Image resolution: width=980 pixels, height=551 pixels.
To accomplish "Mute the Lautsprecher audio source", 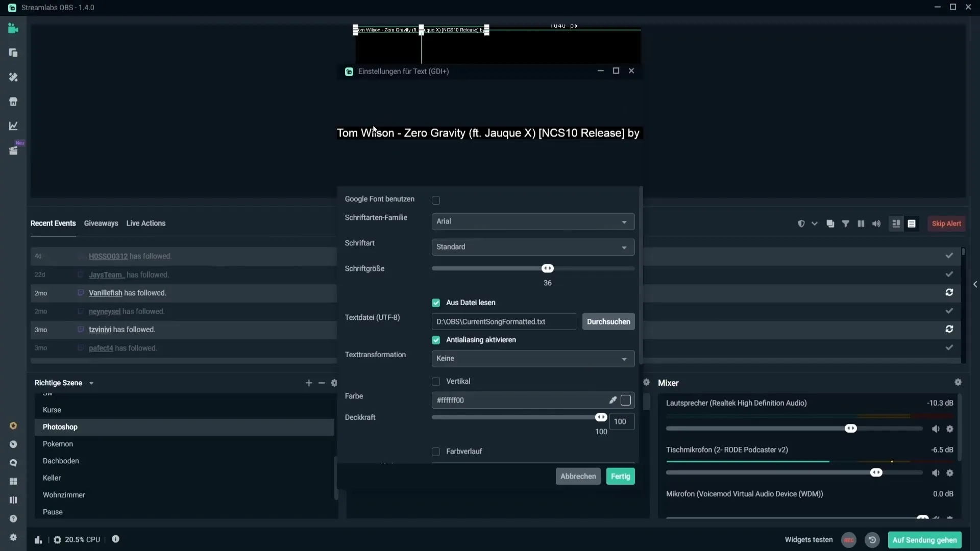I will click(x=936, y=429).
